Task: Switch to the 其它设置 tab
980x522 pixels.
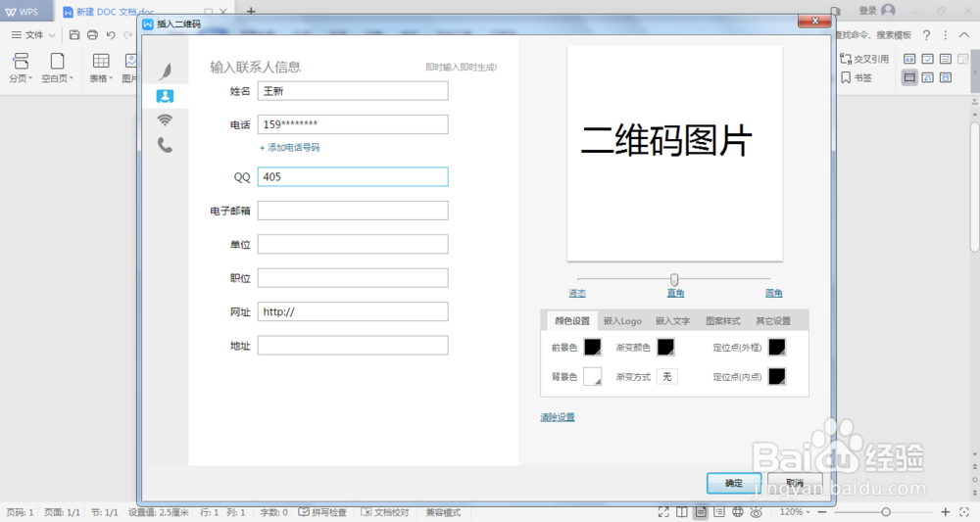Action: [x=773, y=321]
